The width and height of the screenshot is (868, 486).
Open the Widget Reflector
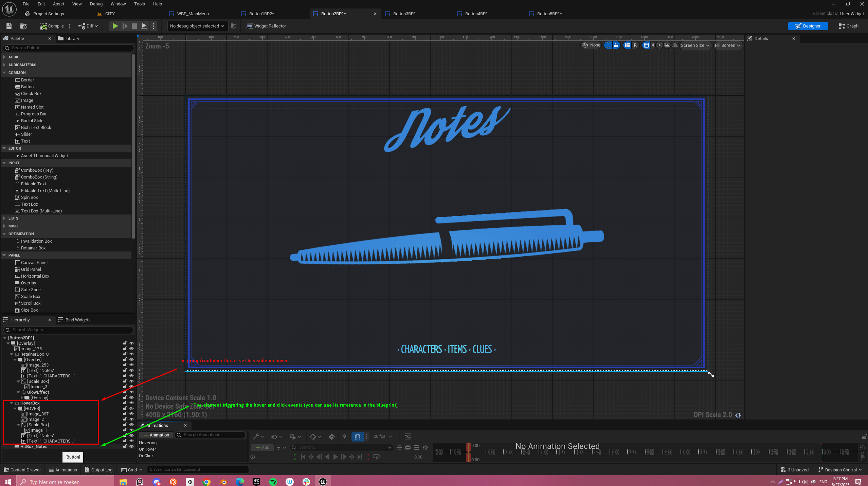[x=266, y=26]
